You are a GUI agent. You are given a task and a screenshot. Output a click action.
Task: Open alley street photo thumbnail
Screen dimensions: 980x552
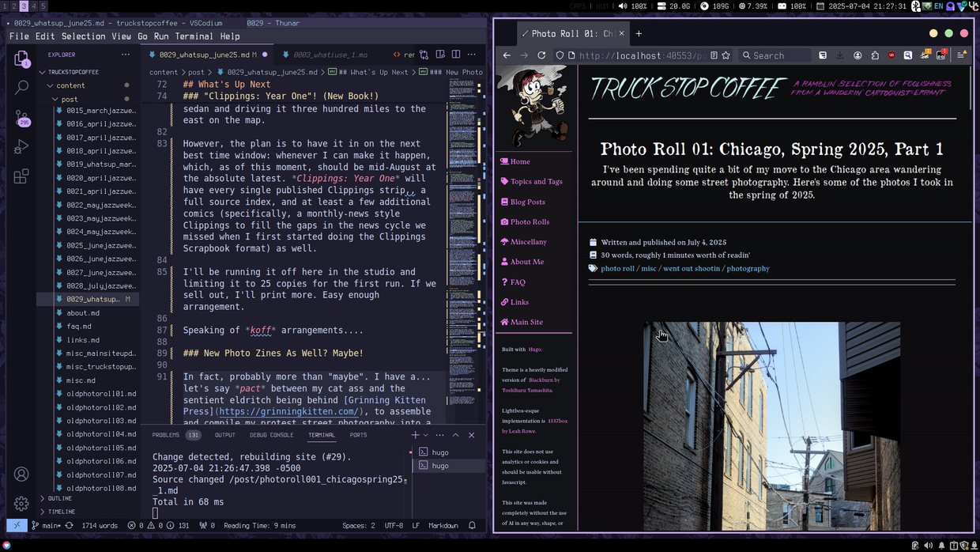771,425
